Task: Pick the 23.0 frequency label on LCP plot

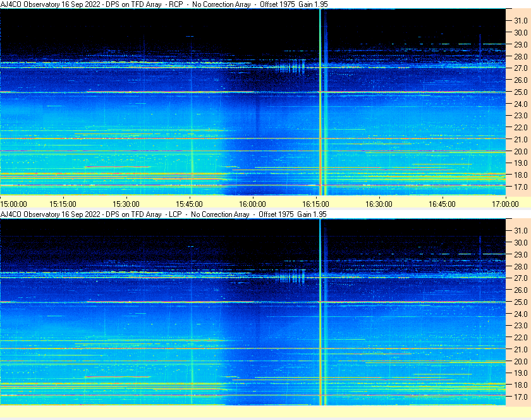Action: click(x=521, y=325)
